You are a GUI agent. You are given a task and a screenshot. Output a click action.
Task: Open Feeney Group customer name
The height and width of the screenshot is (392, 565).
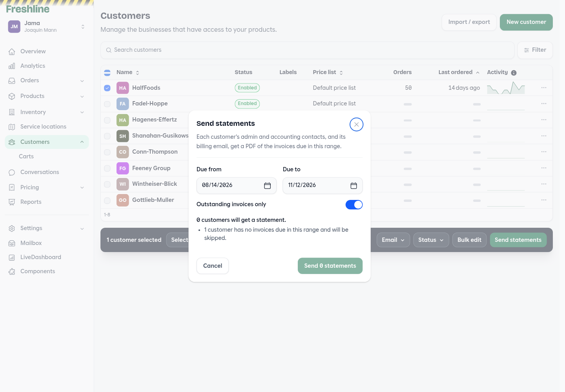[x=151, y=168]
